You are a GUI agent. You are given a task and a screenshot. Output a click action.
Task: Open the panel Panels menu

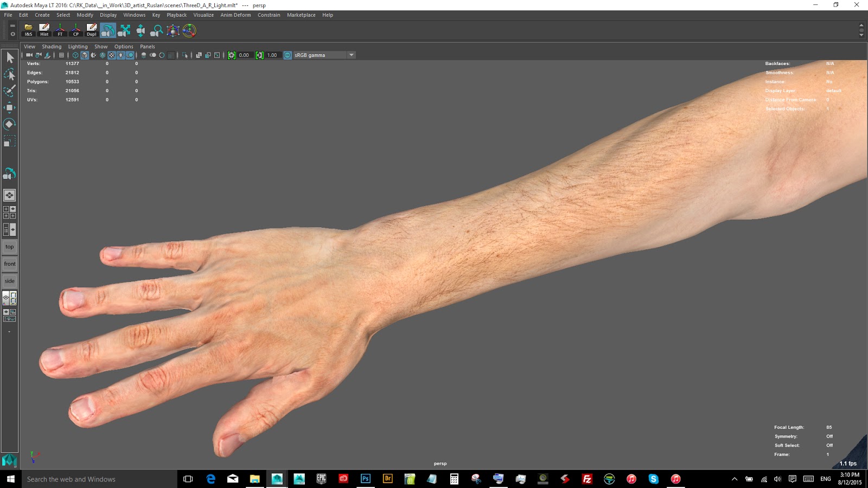point(148,47)
